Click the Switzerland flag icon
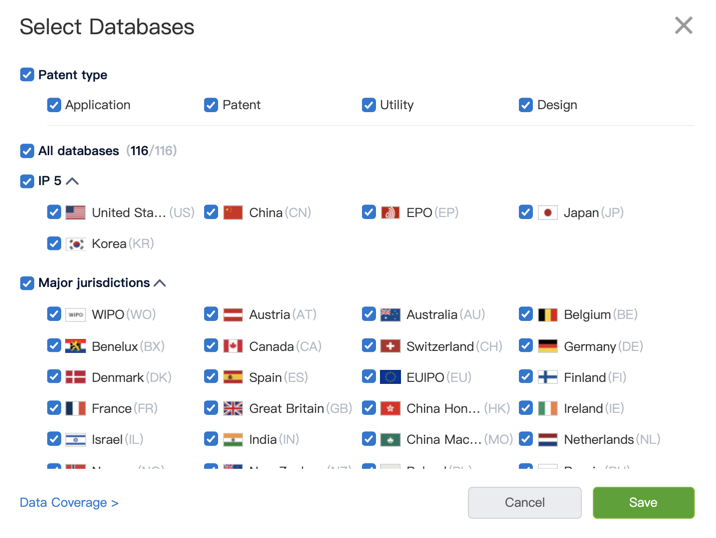The image size is (716, 538). [390, 346]
